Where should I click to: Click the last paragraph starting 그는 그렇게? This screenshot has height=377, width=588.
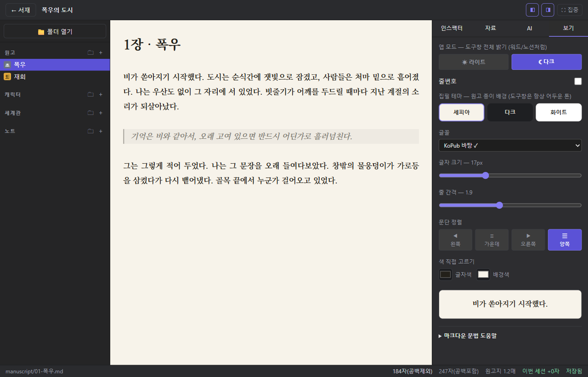(271, 172)
